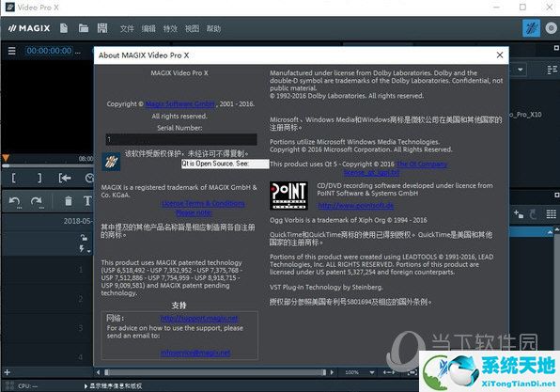Click the 'Qt is Open Source. See:' text box
The height and width of the screenshot is (392, 560).
(225, 164)
